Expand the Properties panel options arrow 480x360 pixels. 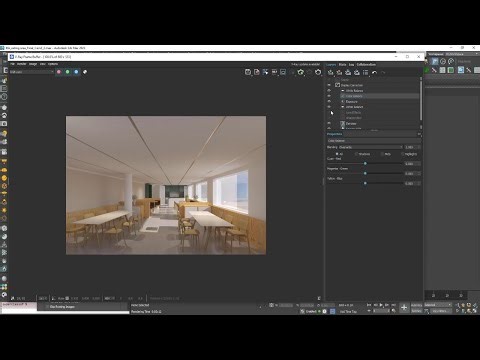tap(419, 134)
